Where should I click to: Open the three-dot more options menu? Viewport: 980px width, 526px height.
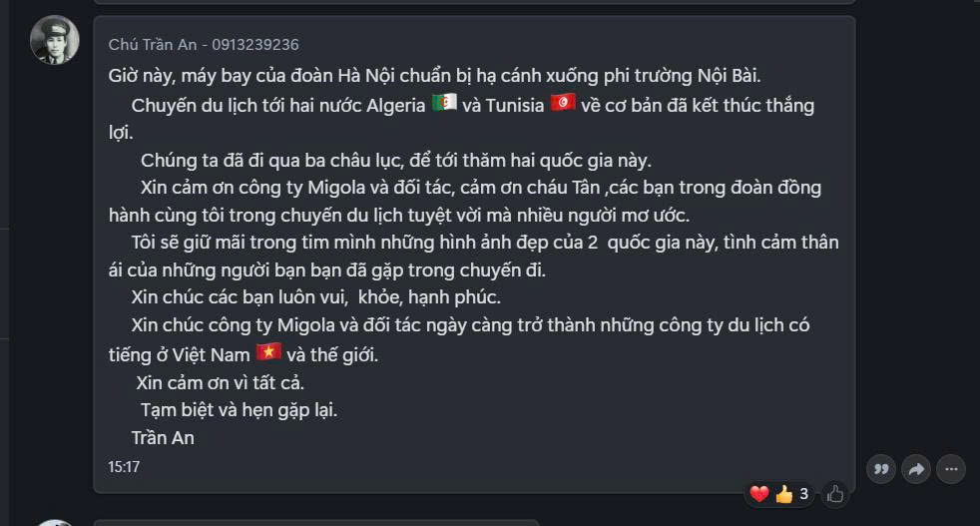[951, 469]
